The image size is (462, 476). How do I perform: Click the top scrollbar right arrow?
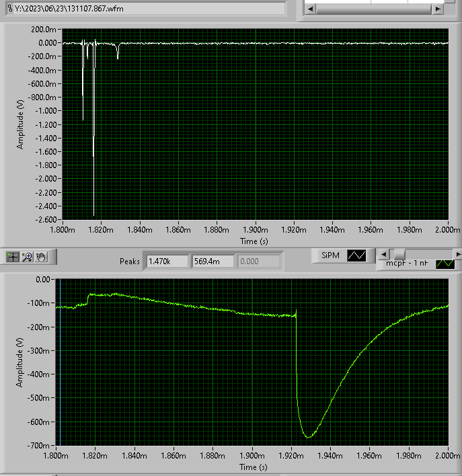[438, 9]
